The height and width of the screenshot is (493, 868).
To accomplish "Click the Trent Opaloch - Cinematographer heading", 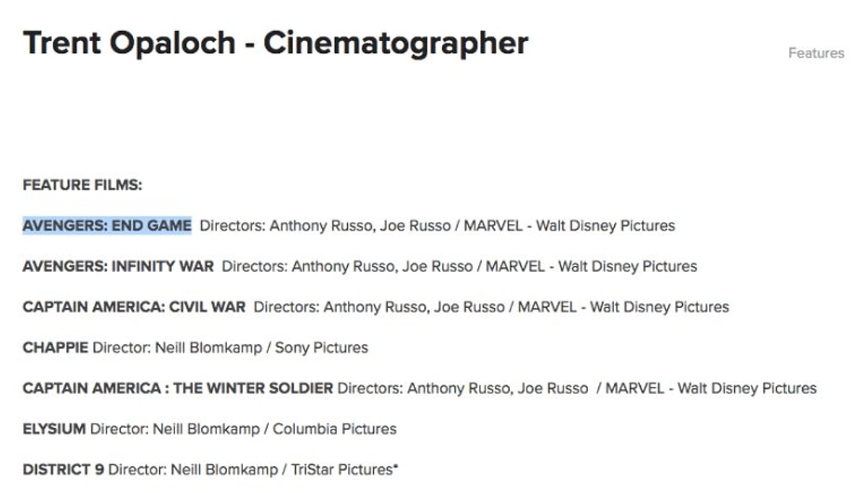I will [x=276, y=43].
